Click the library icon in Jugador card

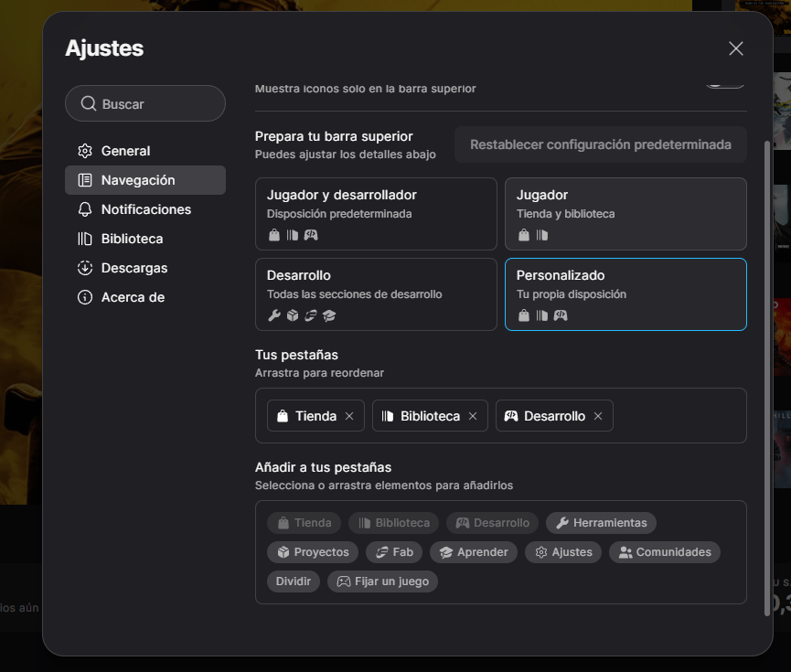[x=541, y=235]
